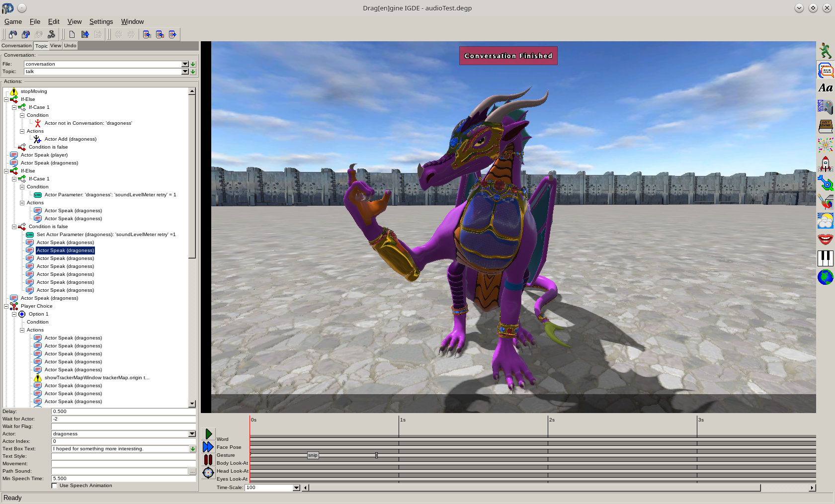835x504 pixels.
Task: Click green arrow beside Text Box Text
Action: coord(192,449)
